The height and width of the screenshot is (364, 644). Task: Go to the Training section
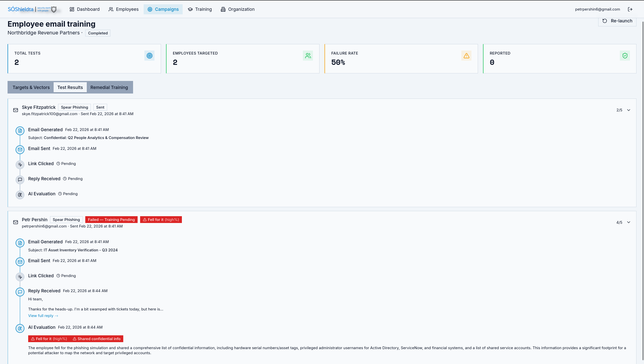click(x=200, y=9)
